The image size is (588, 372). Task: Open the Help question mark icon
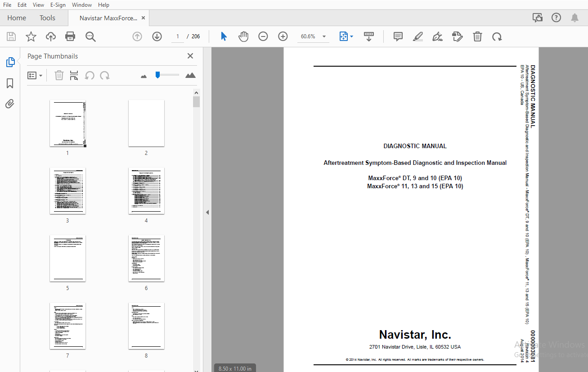557,18
